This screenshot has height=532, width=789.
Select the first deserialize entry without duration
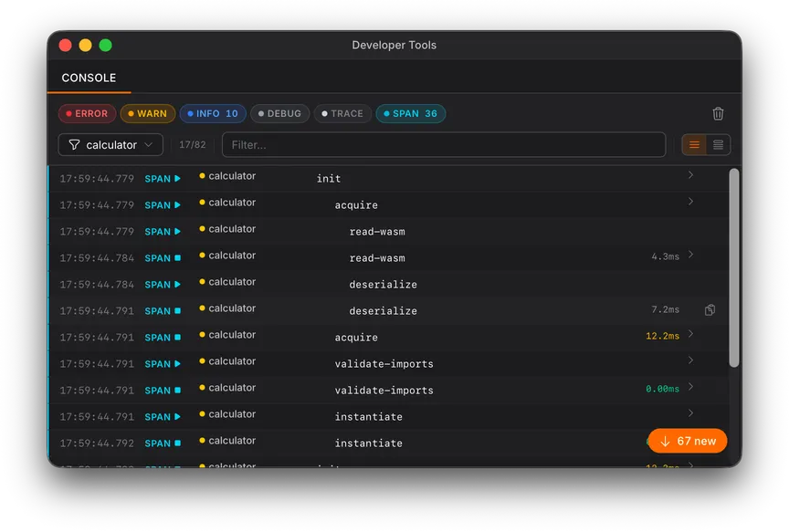coord(383,285)
